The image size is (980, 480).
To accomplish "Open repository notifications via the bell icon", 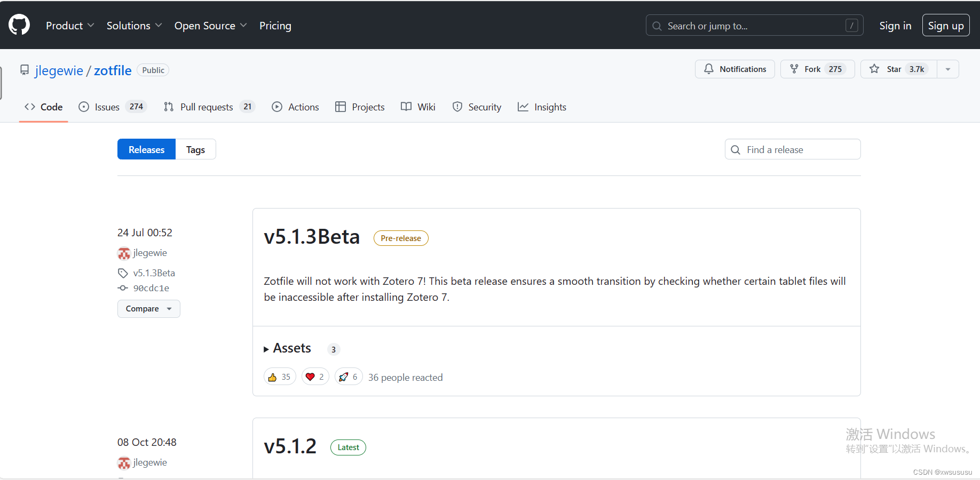I will click(x=709, y=69).
